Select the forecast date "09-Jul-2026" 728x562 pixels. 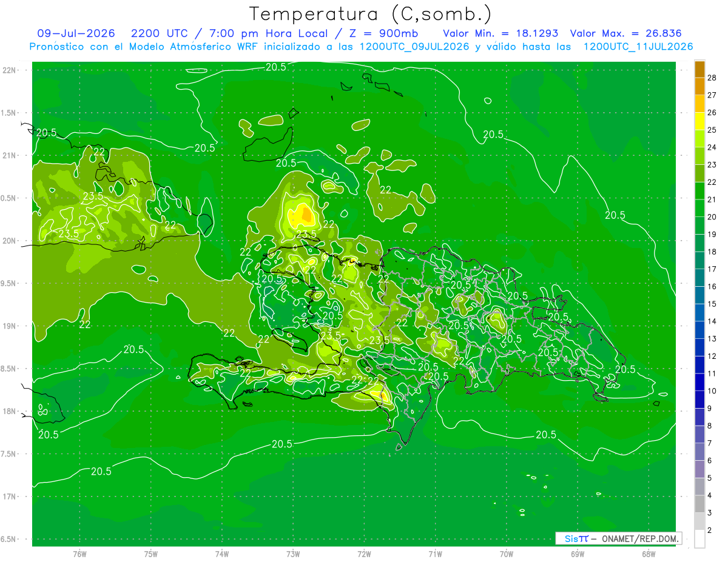click(x=77, y=33)
